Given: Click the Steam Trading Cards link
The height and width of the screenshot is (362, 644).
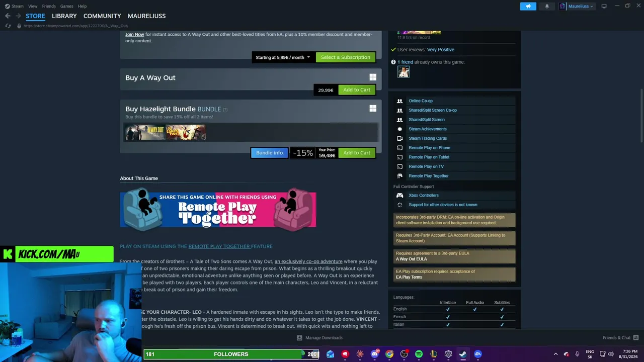Looking at the screenshot, I should coord(428,138).
